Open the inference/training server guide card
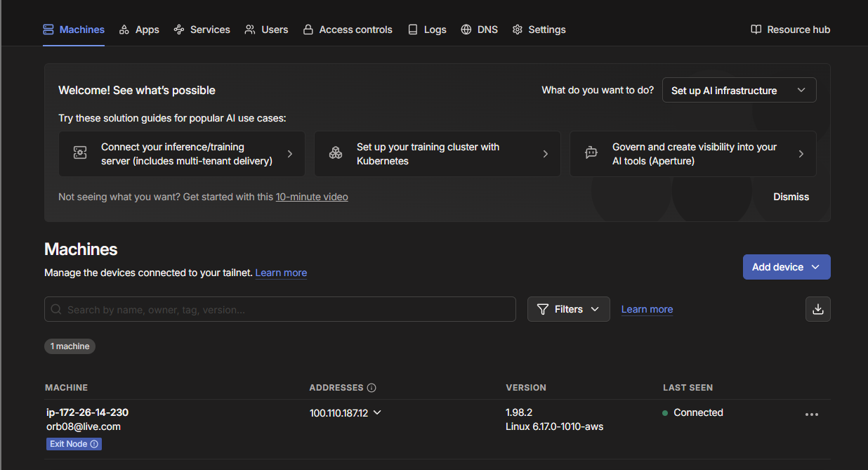Image resolution: width=868 pixels, height=470 pixels. [182, 154]
